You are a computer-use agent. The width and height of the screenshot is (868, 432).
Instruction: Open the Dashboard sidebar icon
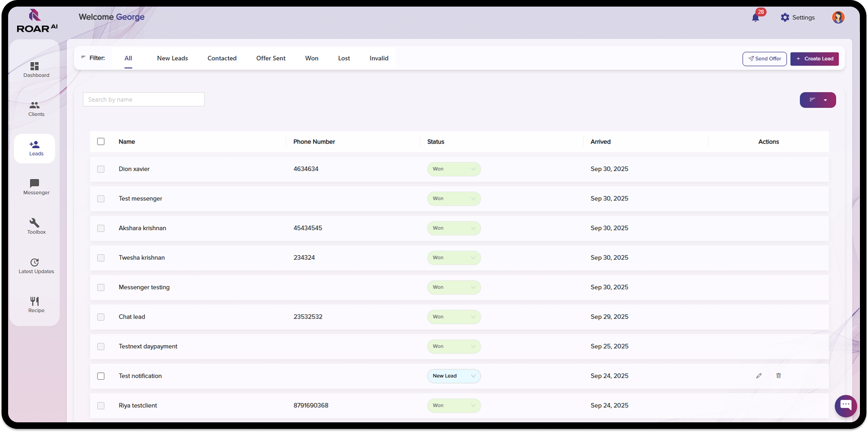click(x=36, y=70)
